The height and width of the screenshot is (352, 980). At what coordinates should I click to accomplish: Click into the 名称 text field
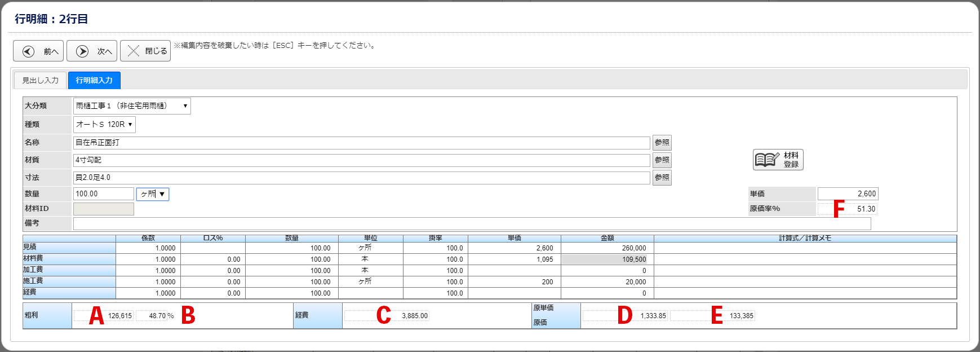361,143
